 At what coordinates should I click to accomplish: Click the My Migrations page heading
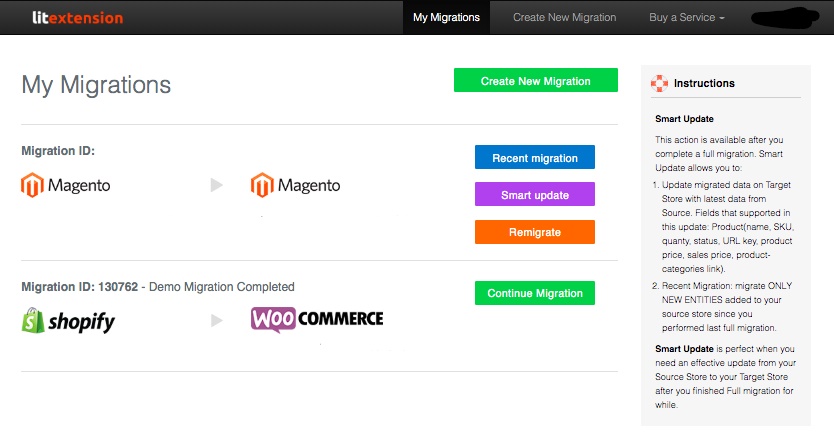(96, 85)
